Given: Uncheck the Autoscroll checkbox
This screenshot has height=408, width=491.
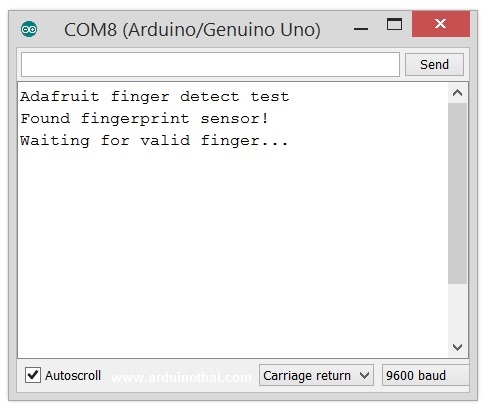Looking at the screenshot, I should [x=33, y=375].
